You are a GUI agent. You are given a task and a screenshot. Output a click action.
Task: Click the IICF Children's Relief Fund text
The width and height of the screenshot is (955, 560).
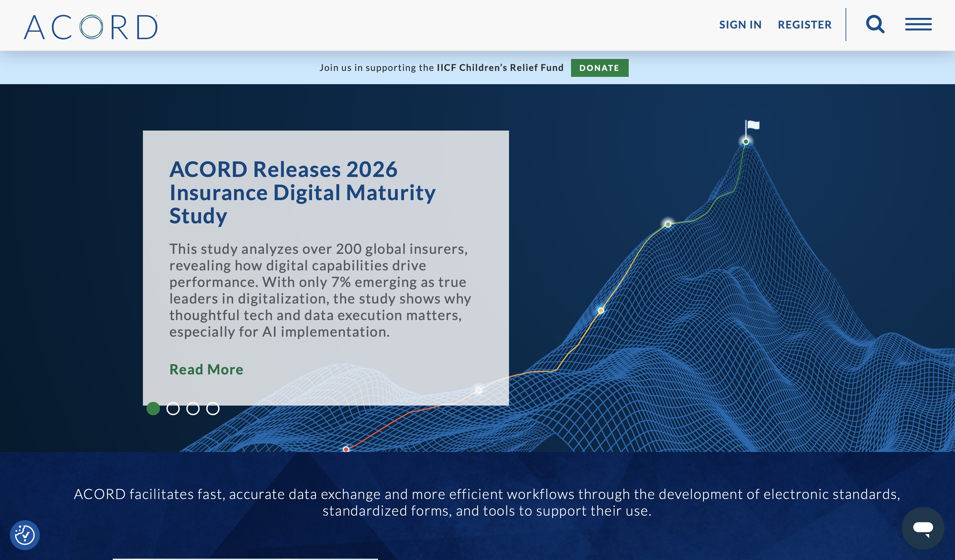[500, 68]
